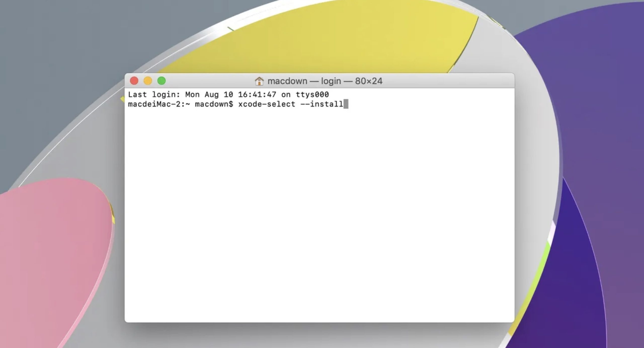The height and width of the screenshot is (348, 644).
Task: Click 'macdown$' in the shell prompt
Action: (214, 104)
